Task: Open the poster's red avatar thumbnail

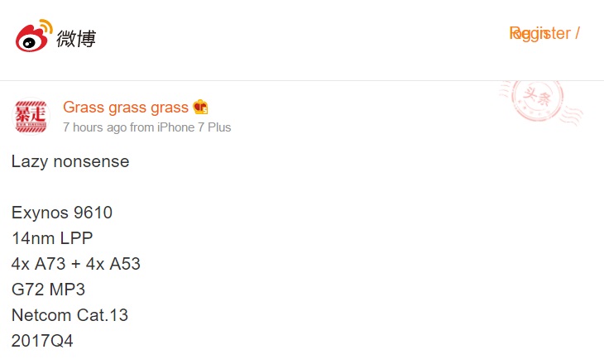Action: tap(31, 117)
